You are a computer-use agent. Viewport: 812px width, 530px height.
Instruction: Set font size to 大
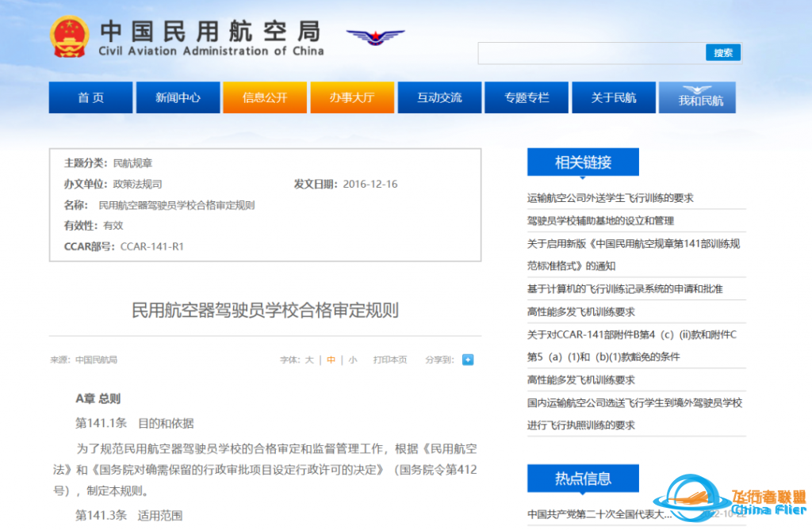coord(310,360)
